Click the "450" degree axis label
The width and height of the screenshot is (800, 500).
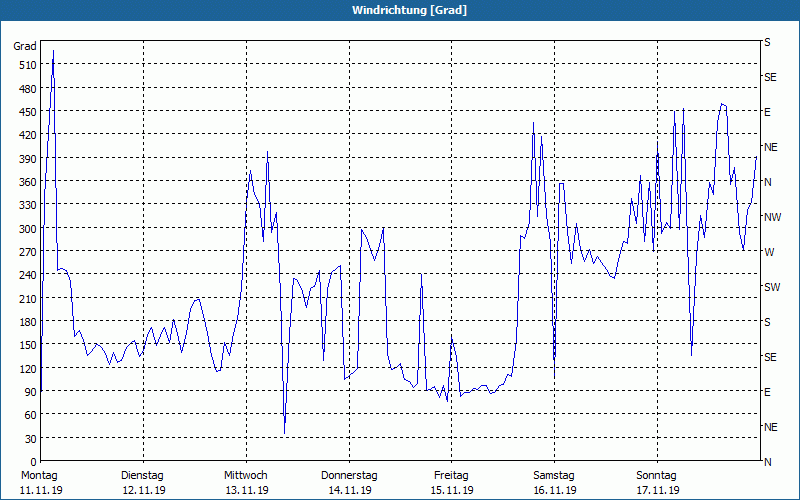pos(28,112)
